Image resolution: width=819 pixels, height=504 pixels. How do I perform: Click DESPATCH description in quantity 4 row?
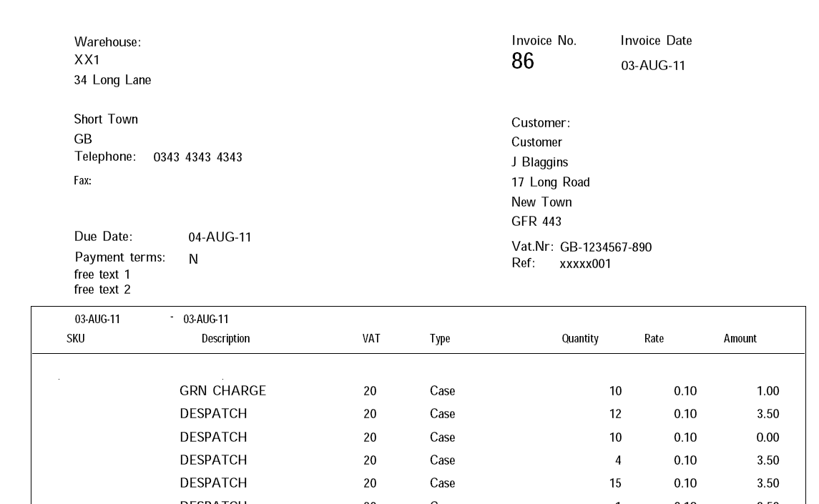[x=214, y=460]
